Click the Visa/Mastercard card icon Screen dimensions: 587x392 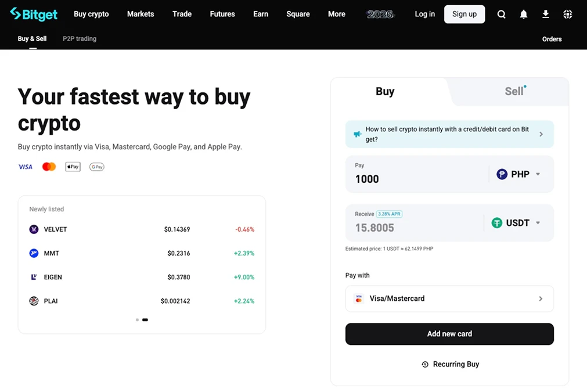[x=359, y=299]
